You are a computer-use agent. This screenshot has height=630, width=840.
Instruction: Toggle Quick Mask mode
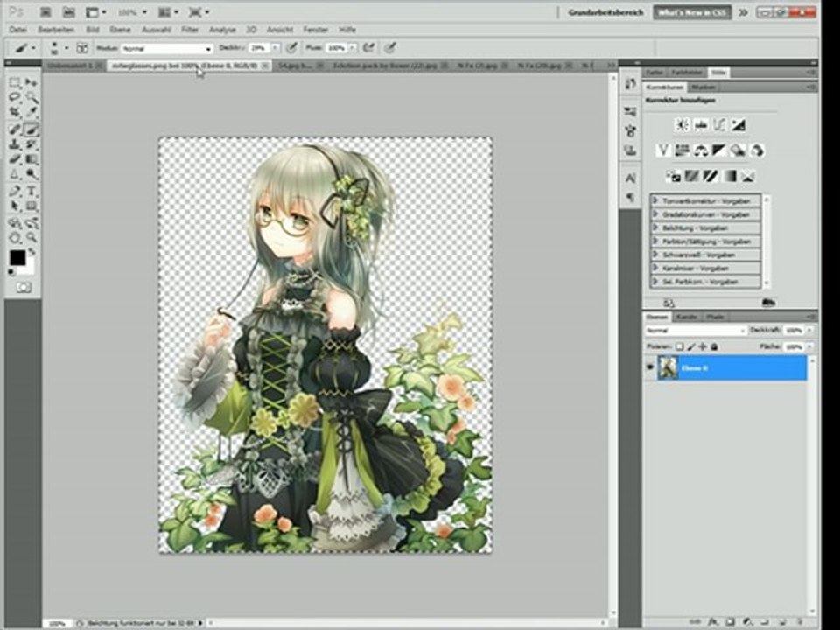(23, 288)
